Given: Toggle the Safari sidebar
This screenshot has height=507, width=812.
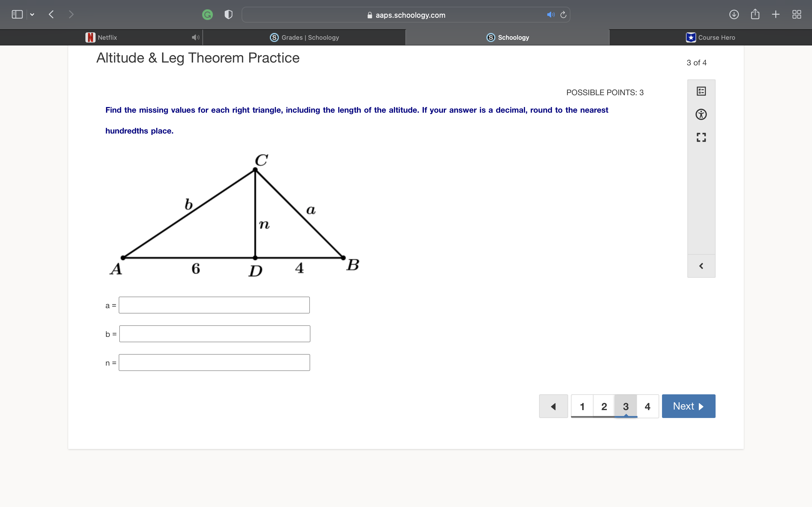Looking at the screenshot, I should click(17, 14).
